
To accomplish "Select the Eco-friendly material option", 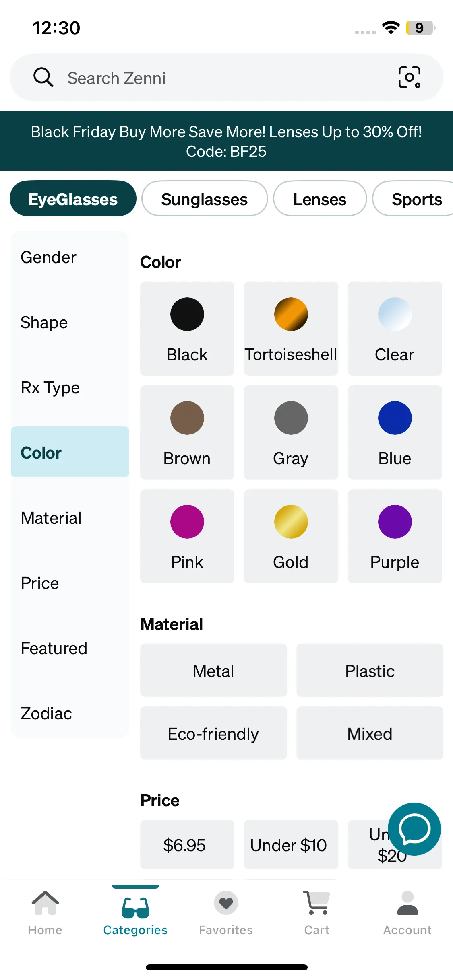I will pyautogui.click(x=213, y=733).
